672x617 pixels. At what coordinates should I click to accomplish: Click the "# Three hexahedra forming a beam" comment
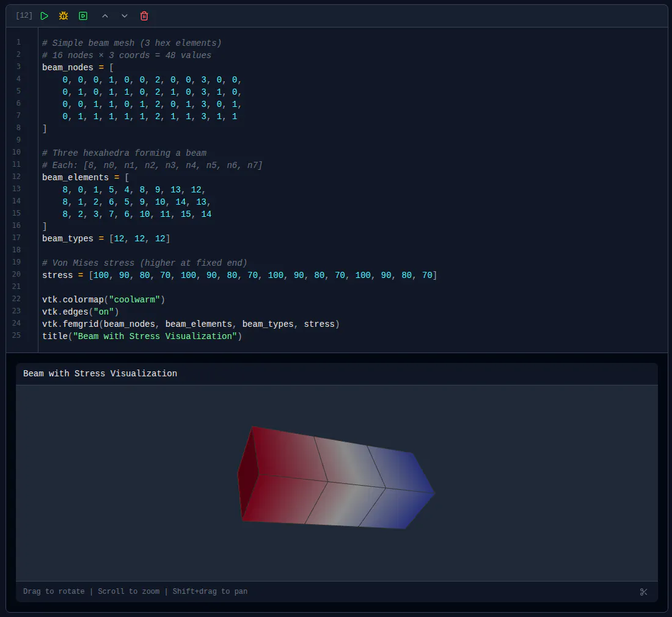[124, 153]
